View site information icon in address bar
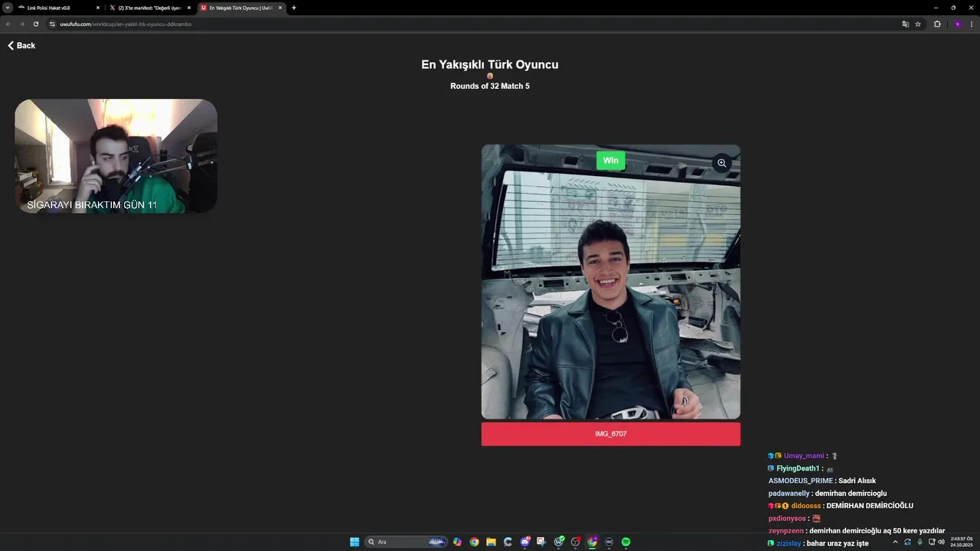 [x=53, y=24]
